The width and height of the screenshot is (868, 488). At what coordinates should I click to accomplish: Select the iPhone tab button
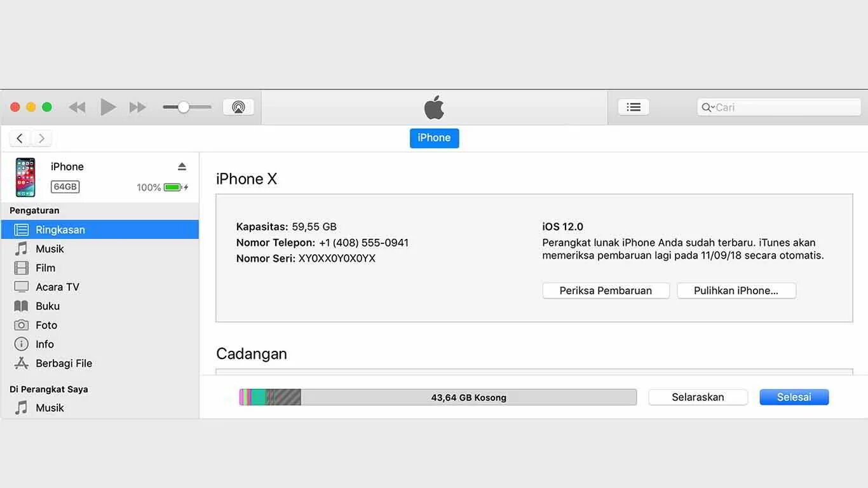point(434,138)
